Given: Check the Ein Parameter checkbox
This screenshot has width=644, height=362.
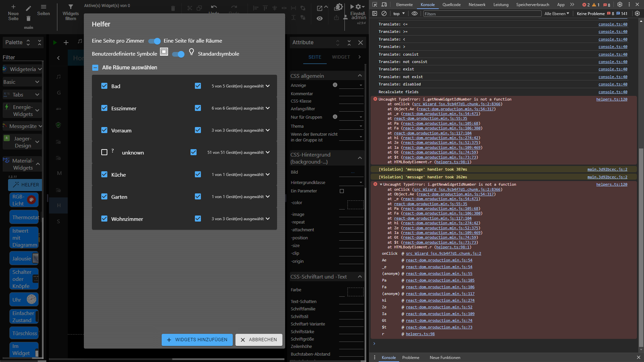Looking at the screenshot, I should click(342, 191).
